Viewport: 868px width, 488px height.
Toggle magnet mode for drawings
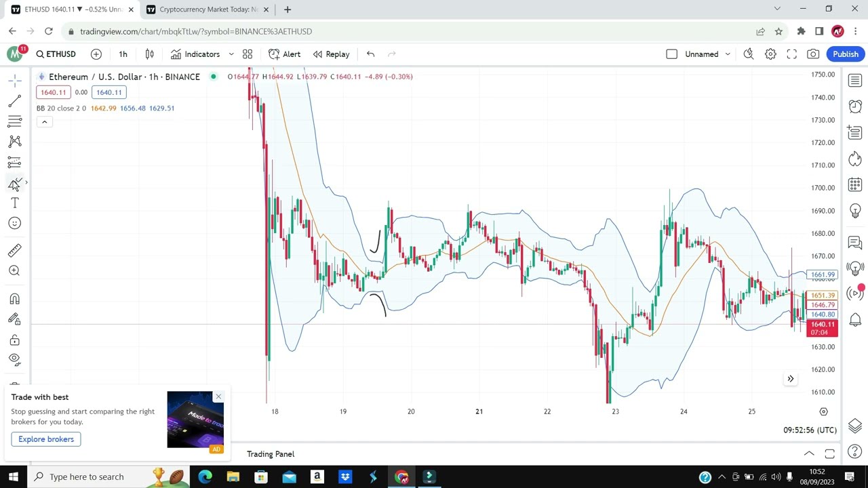pos(14,299)
